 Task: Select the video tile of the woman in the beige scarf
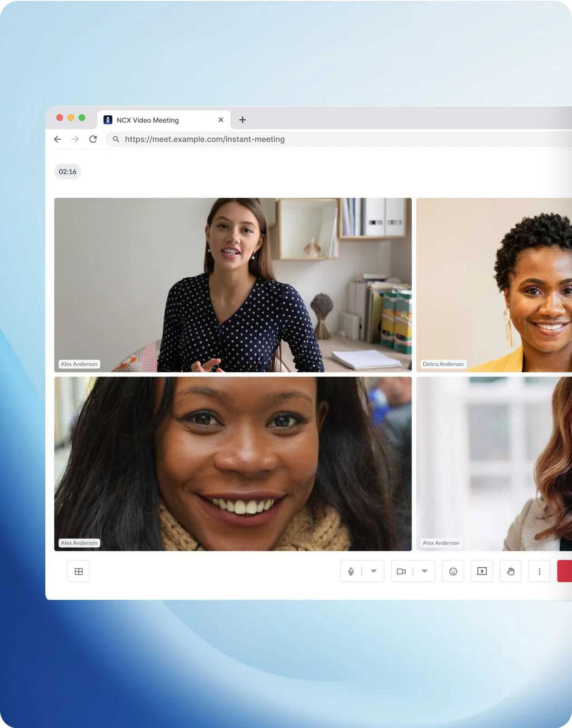click(233, 464)
